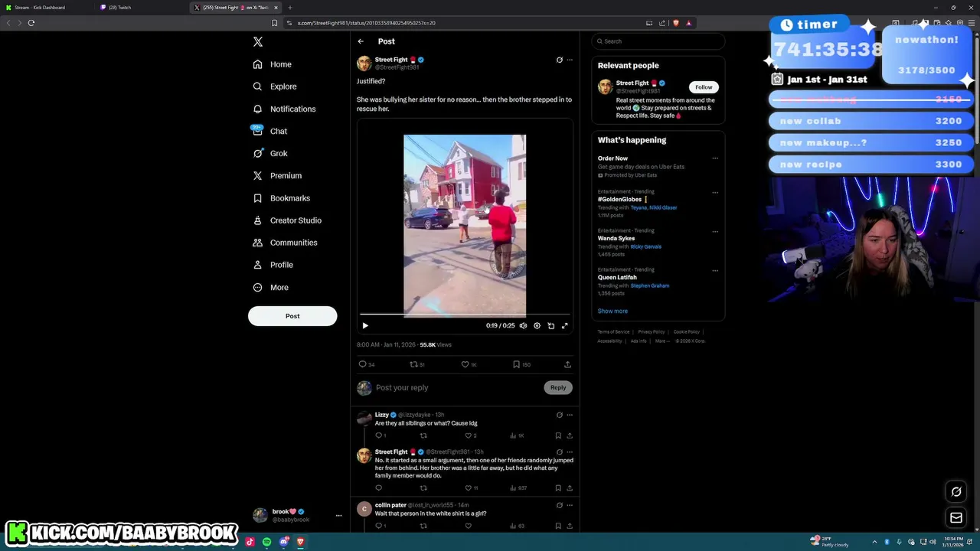This screenshot has height=551, width=980.
Task: Open the main post's more options menu
Action: tap(570, 60)
